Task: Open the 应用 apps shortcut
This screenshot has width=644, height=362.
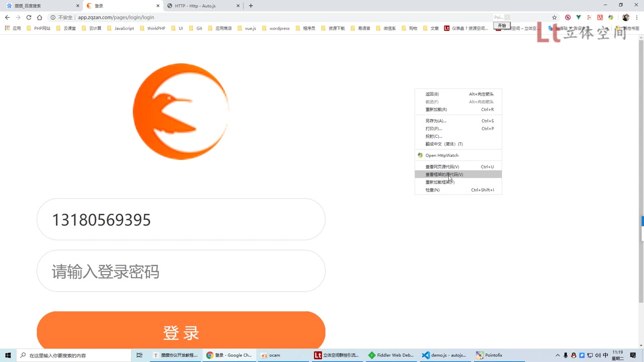Action: (13, 28)
